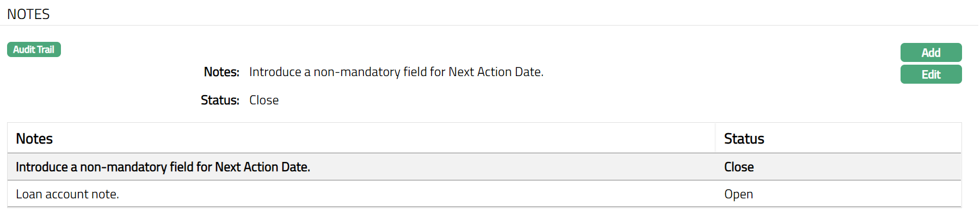Click the 'Open' status cell in table
Viewport: 980px width, 219px height.
pos(738,194)
